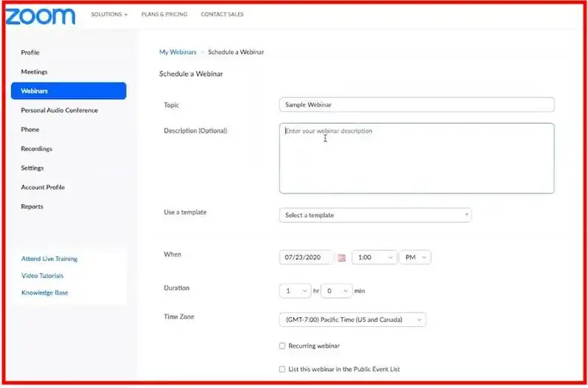
Task: Expand the 1:00 start time dropdown
Action: click(x=374, y=258)
